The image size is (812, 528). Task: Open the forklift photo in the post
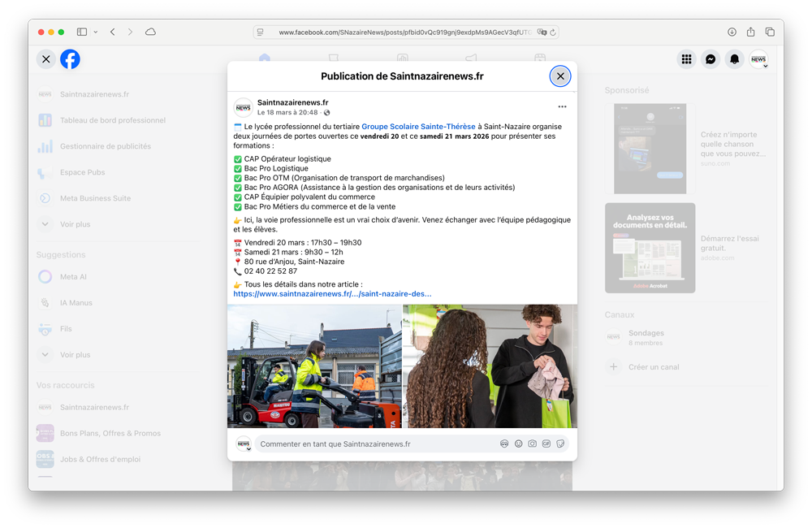(314, 366)
